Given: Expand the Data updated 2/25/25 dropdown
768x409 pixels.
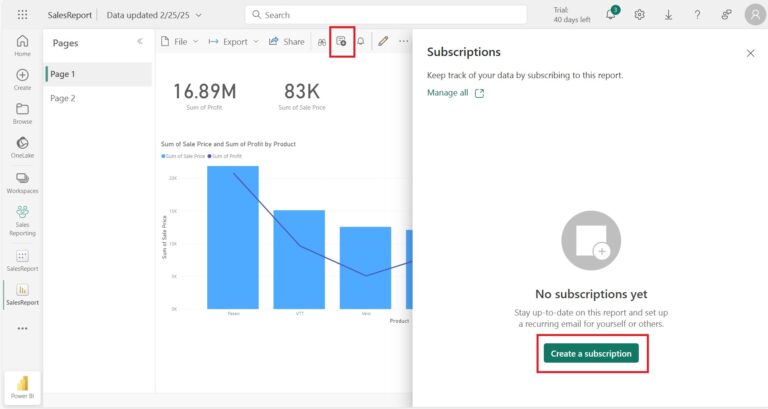Looking at the screenshot, I should (154, 15).
